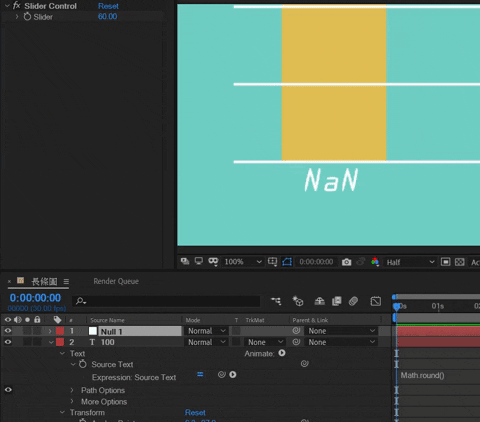
Task: Open 100 layer Parent dropdown
Action: 342,342
